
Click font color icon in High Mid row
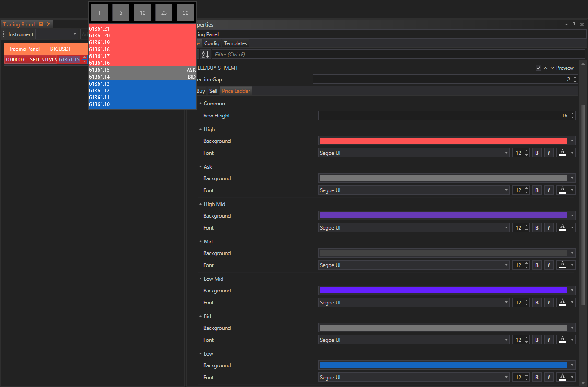pos(562,228)
